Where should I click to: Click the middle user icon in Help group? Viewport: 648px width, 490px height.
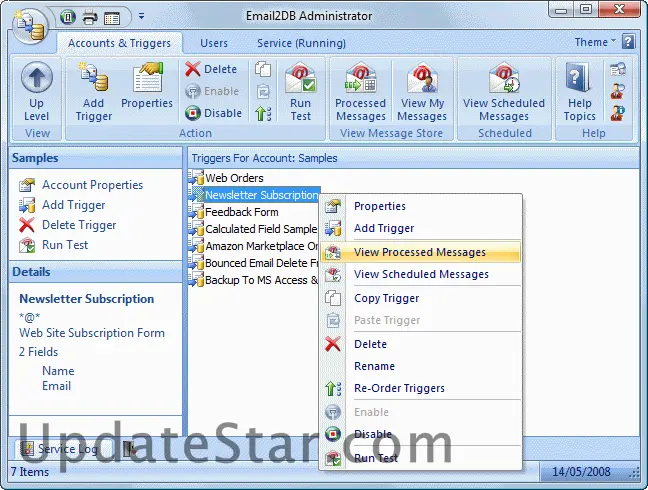[x=618, y=91]
